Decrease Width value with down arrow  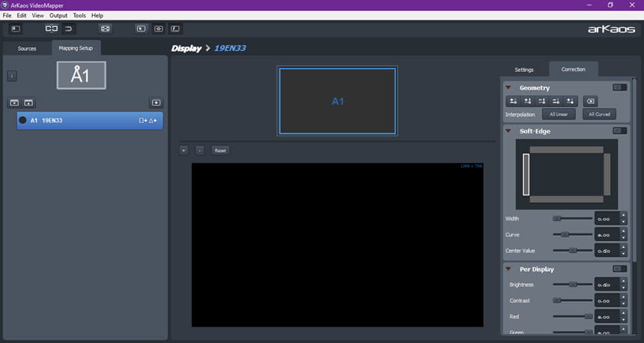[x=623, y=222]
